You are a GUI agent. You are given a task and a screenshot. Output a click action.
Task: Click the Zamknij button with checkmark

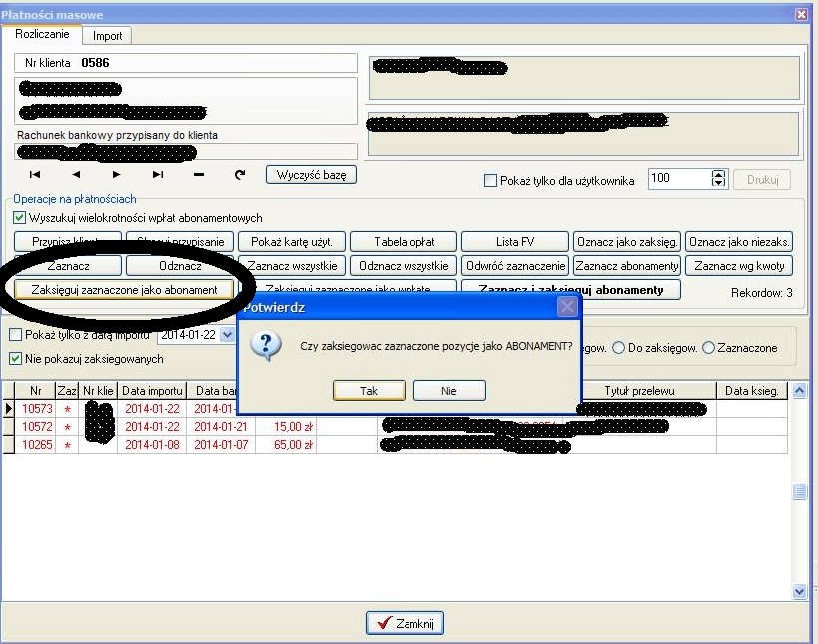point(405,623)
